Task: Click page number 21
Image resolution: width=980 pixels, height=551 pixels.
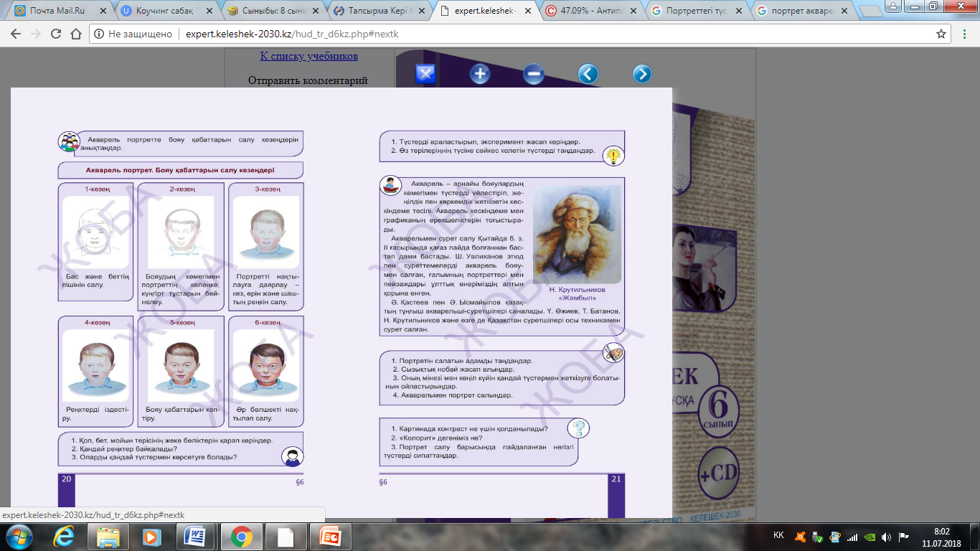Action: [x=616, y=479]
